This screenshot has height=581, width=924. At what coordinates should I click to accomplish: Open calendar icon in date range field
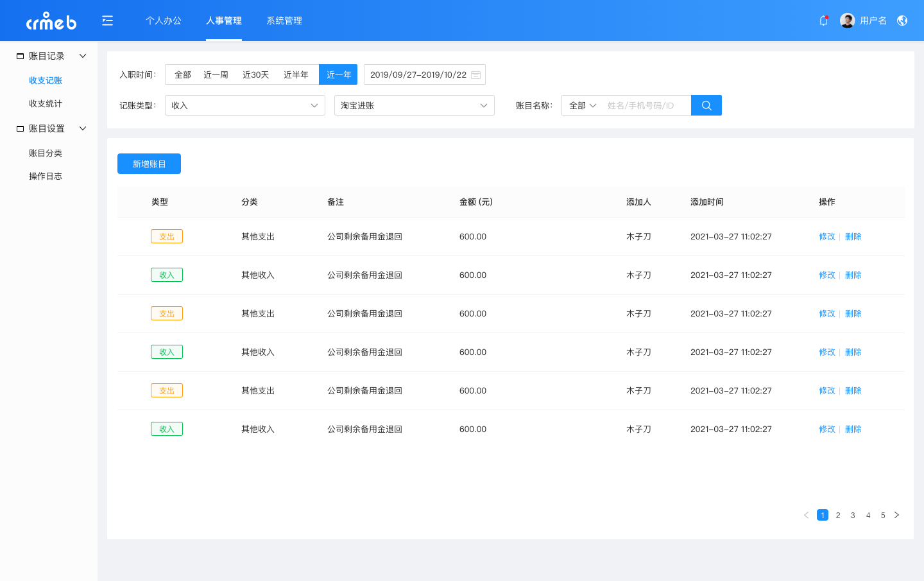point(476,75)
